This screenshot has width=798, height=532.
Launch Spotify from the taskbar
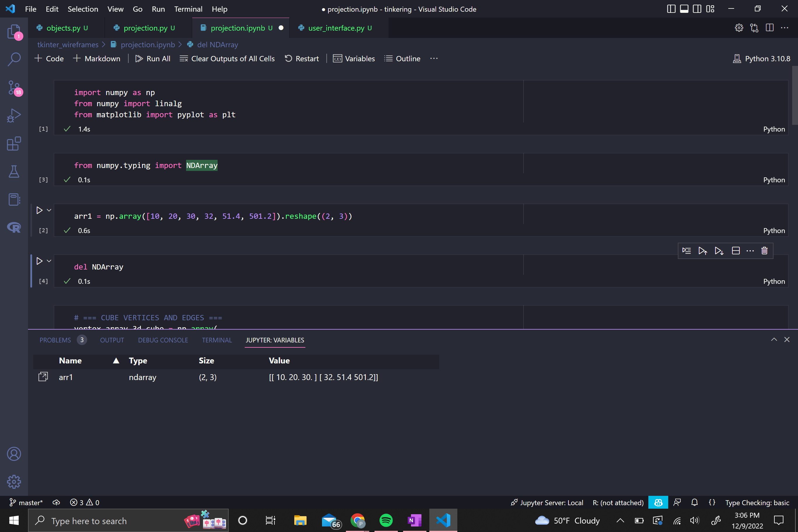point(386,520)
